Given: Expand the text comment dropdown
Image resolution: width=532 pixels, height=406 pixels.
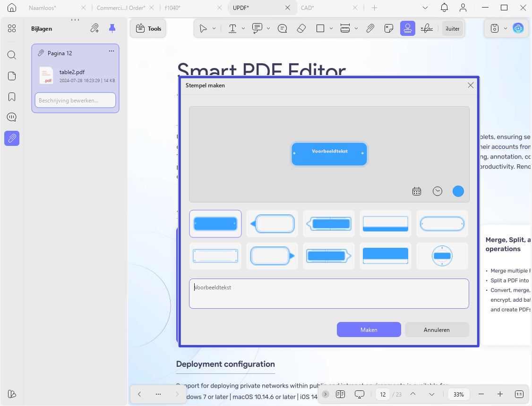Looking at the screenshot, I should click(x=268, y=28).
